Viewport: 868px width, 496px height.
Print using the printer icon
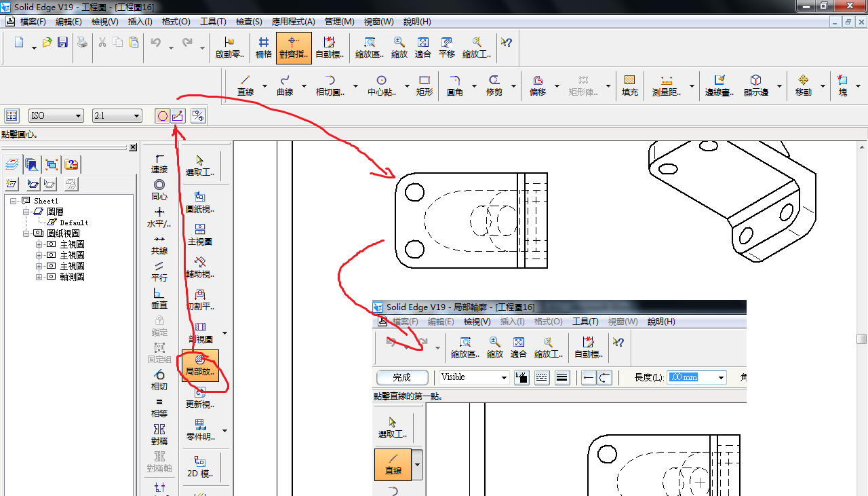[x=82, y=43]
